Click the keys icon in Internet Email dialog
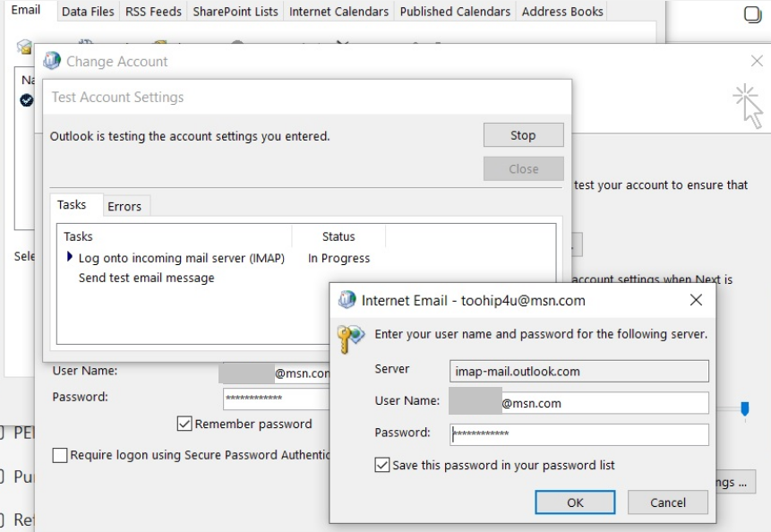This screenshot has width=771, height=532. (351, 339)
